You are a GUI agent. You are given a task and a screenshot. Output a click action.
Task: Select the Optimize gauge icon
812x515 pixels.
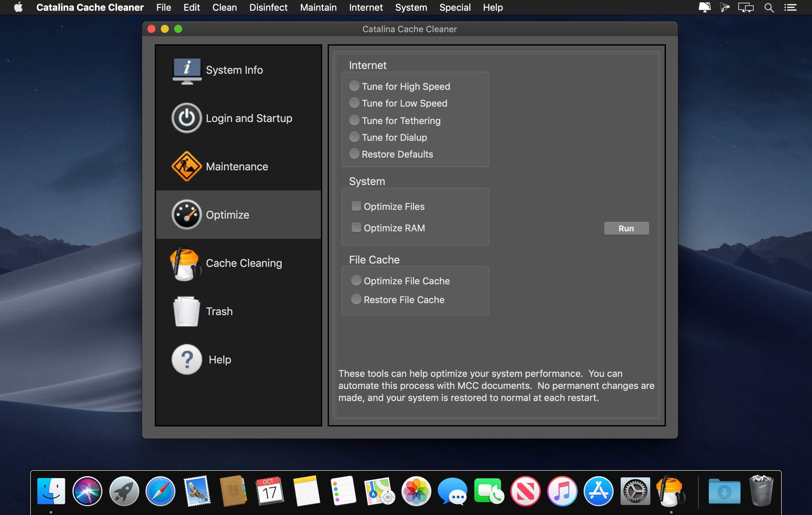pyautogui.click(x=187, y=215)
